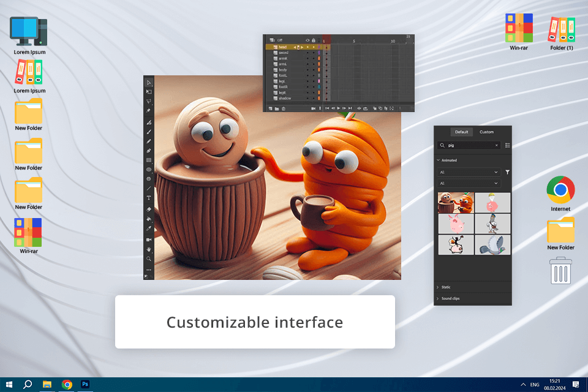Activate the Eyedropper tool

coord(149,228)
